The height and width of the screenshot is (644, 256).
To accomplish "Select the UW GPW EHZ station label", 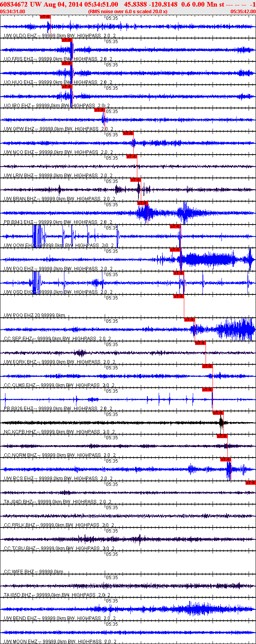I will pos(59,129).
